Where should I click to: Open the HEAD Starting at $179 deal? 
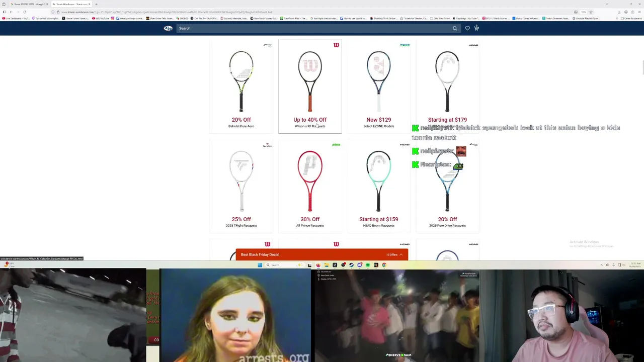pos(447,86)
